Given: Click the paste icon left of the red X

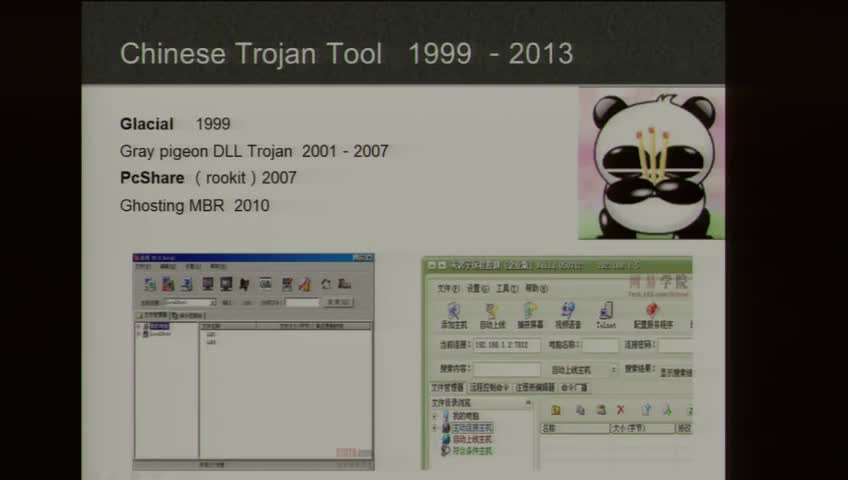Looking at the screenshot, I should [x=601, y=410].
